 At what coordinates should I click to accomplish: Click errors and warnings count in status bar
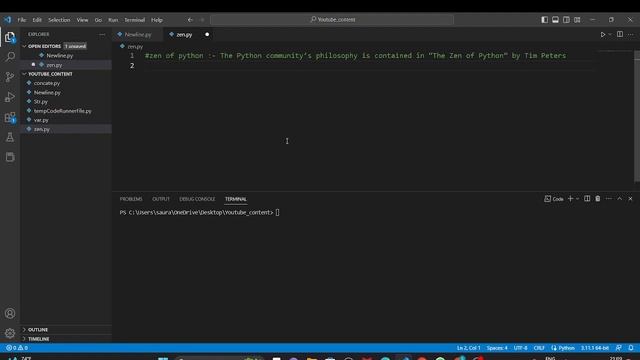17,348
